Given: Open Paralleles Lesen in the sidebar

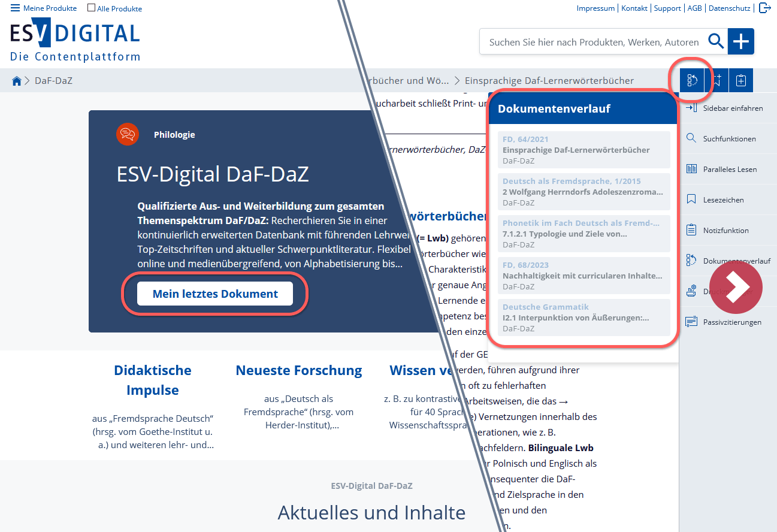Looking at the screenshot, I should coord(727,169).
